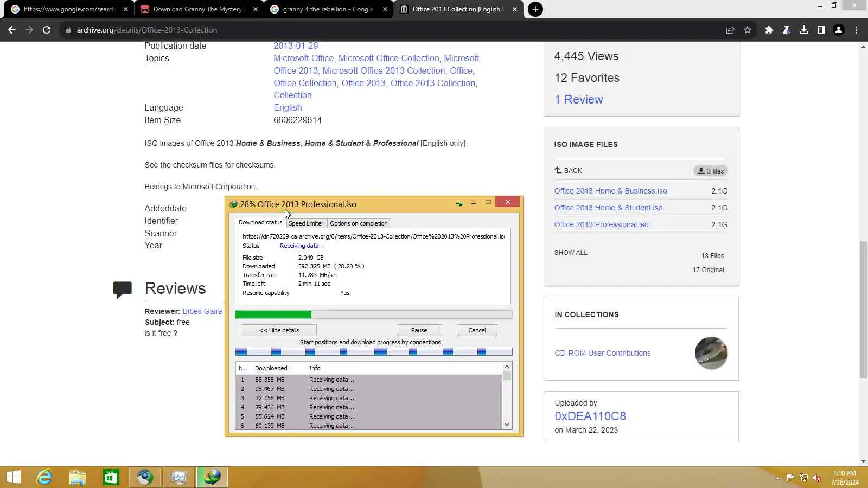Open Chrome downloads icon in toolbar
The height and width of the screenshot is (488, 868).
[804, 30]
